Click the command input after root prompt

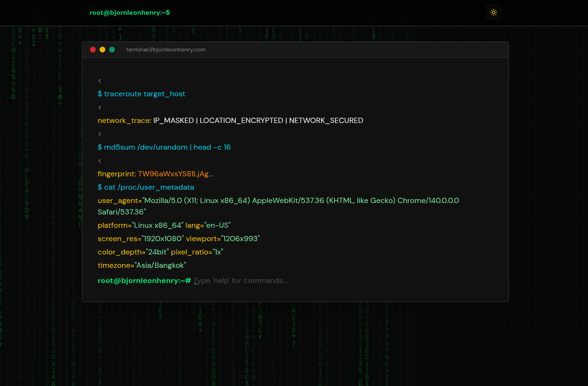(x=241, y=280)
